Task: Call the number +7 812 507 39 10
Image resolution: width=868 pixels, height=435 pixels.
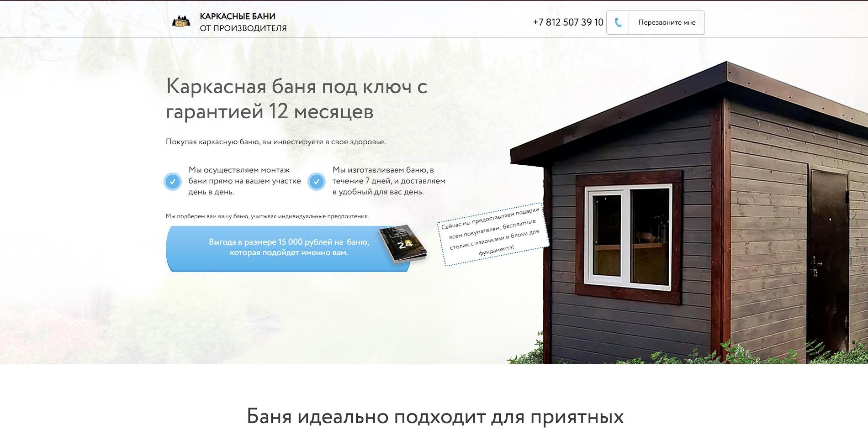Action: click(x=566, y=21)
